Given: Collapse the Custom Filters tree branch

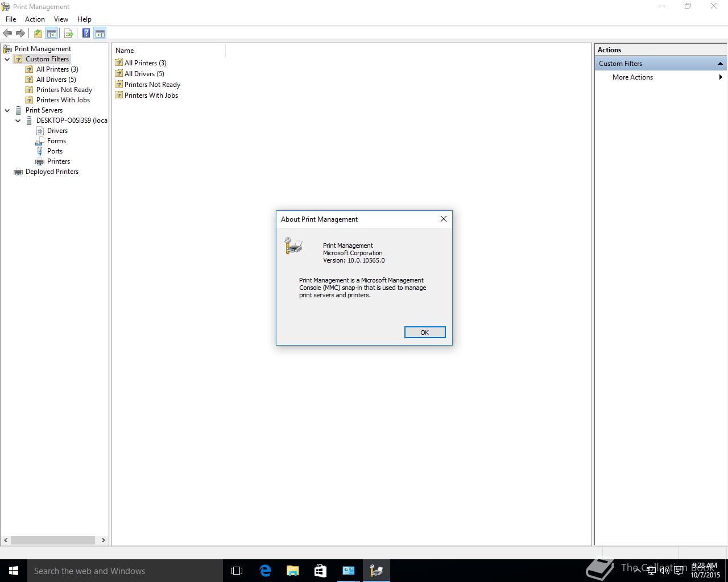Looking at the screenshot, I should (x=7, y=59).
